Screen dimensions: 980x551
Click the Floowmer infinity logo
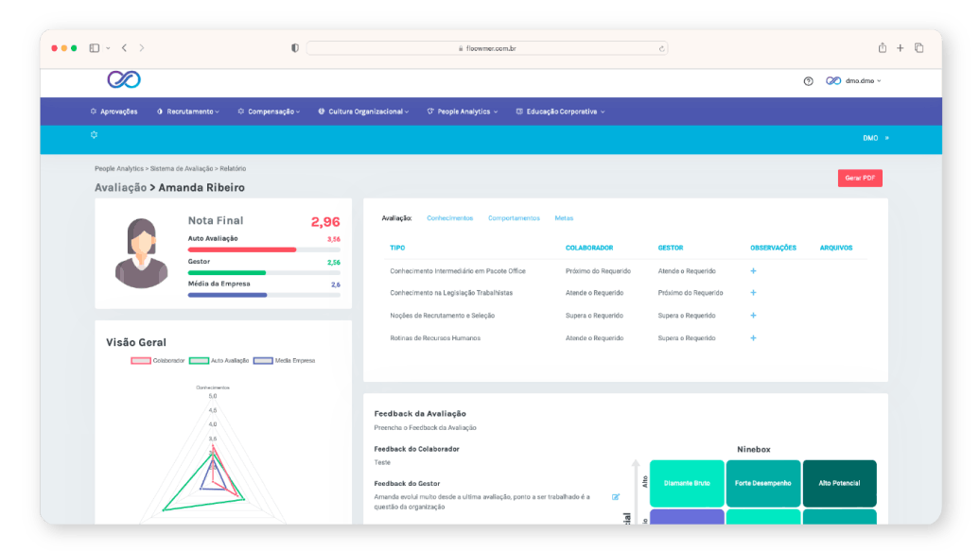click(124, 79)
